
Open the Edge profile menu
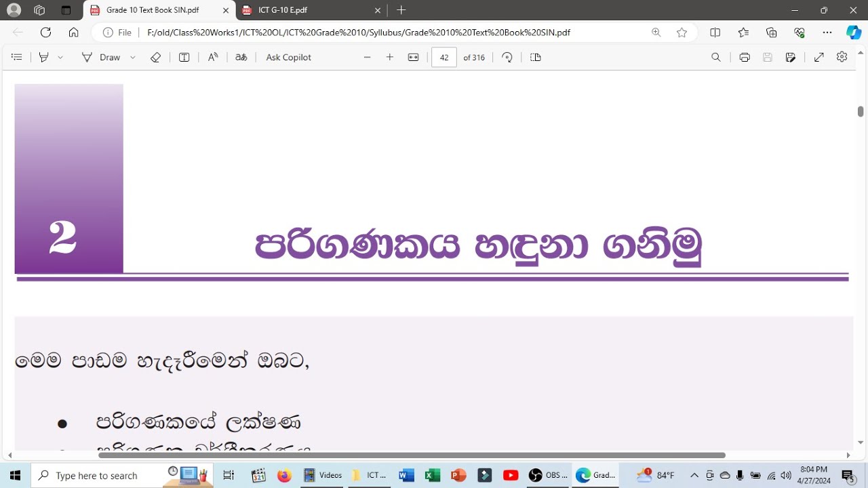coord(14,10)
